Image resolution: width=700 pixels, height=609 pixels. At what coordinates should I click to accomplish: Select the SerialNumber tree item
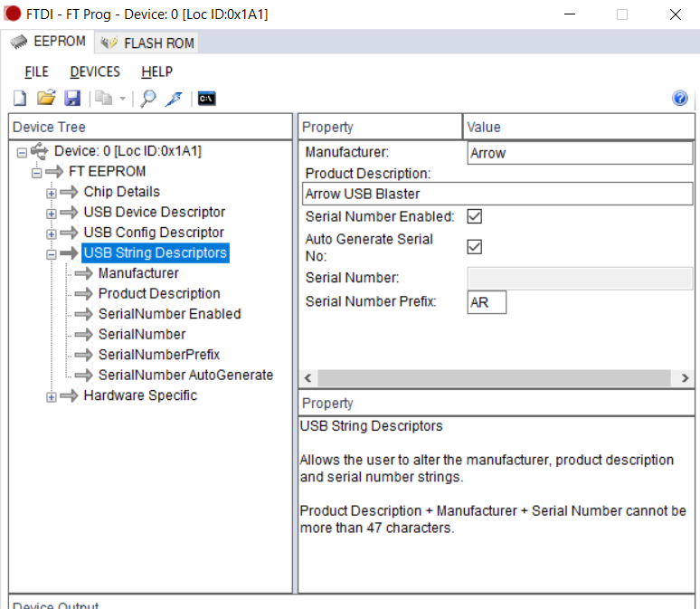(142, 334)
